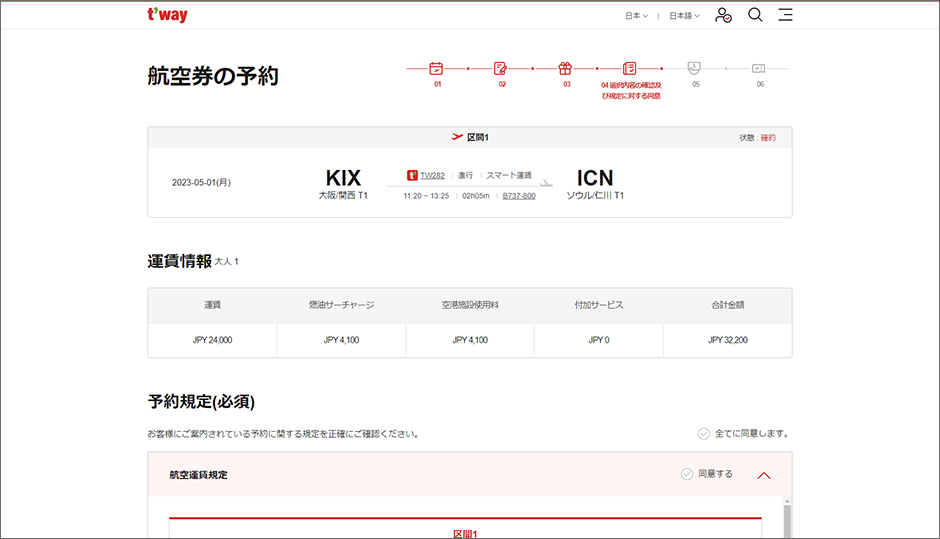The width and height of the screenshot is (940, 539).
Task: Click step 06 ticket complete icon
Action: pyautogui.click(x=758, y=69)
